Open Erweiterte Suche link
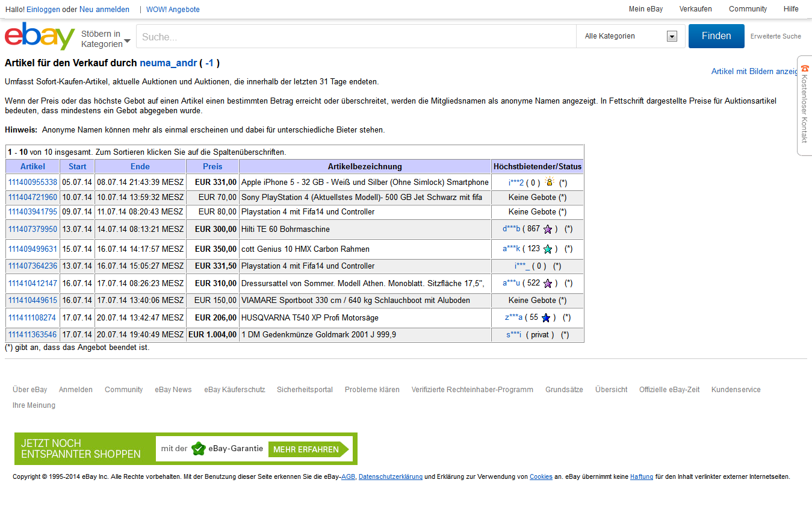The image size is (812, 512). (775, 36)
